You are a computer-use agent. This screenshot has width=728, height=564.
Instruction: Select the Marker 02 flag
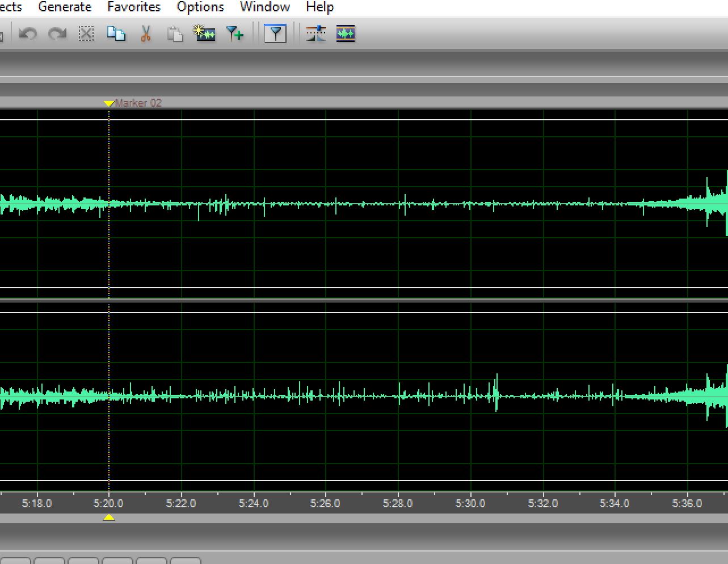coord(109,103)
